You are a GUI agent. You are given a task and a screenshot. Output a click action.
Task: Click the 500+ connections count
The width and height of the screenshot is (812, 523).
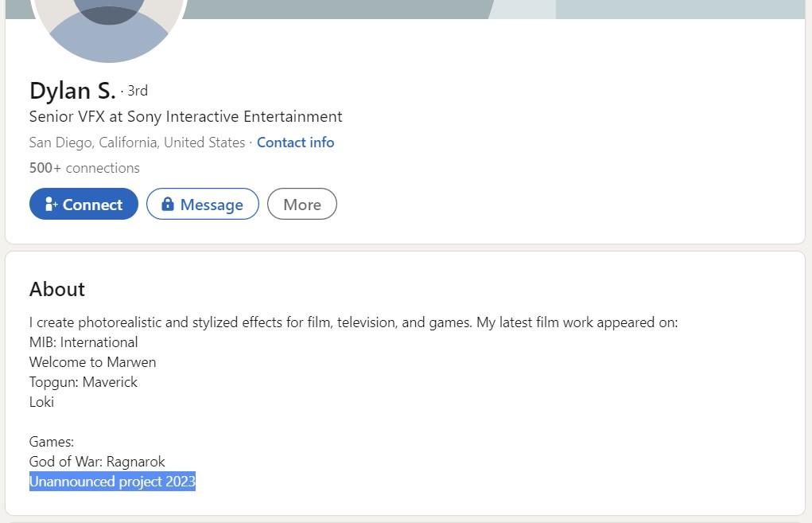click(x=84, y=168)
